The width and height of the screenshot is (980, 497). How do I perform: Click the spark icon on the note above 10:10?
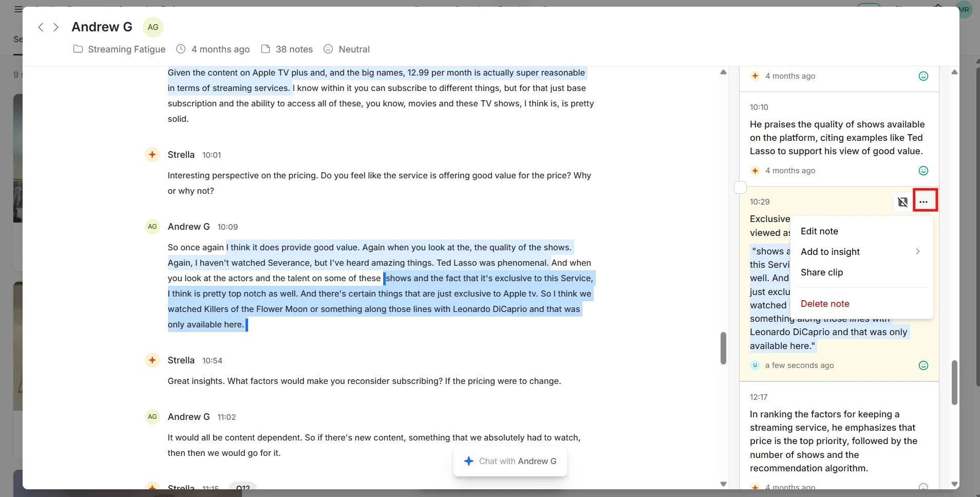755,76
